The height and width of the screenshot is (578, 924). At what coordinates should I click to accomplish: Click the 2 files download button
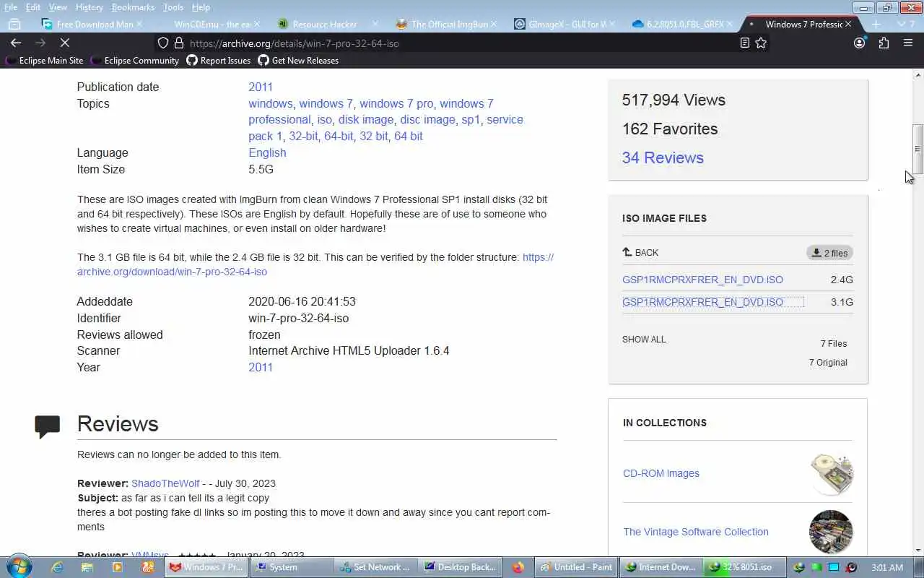829,253
